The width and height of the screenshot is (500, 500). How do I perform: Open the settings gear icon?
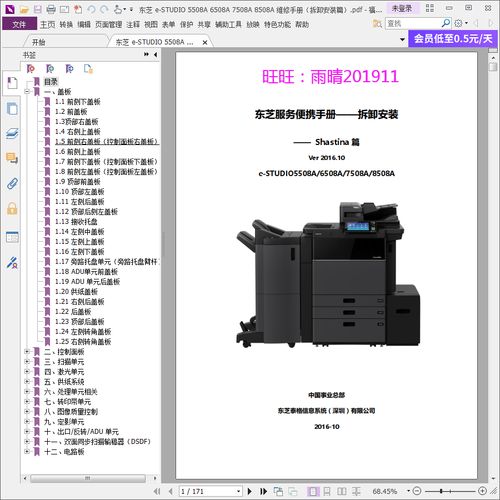(x=459, y=23)
